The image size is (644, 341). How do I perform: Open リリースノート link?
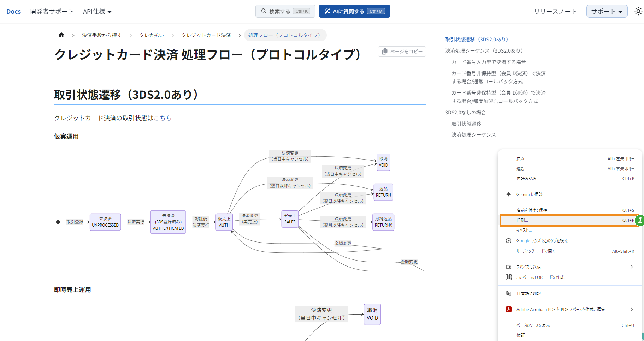pyautogui.click(x=555, y=12)
